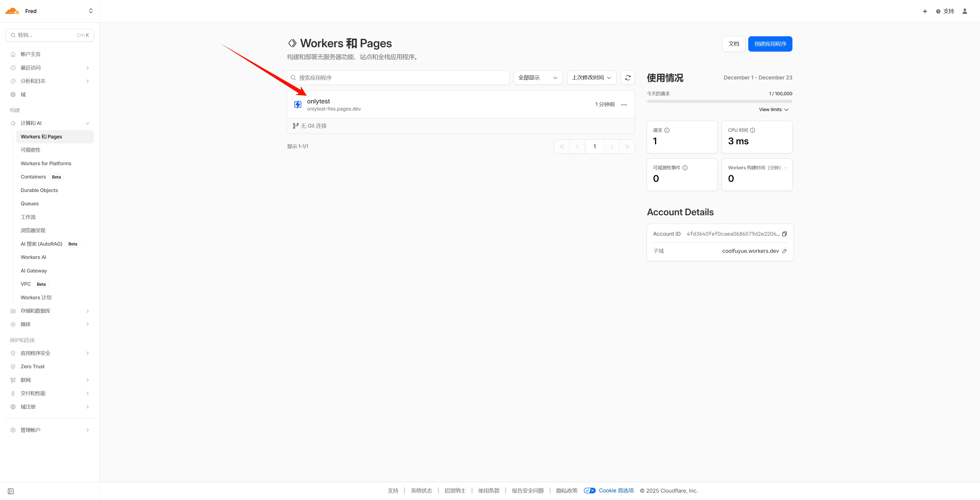Image resolution: width=980 pixels, height=500 pixels.
Task: Open Durable Objects in sidebar
Action: coord(39,191)
